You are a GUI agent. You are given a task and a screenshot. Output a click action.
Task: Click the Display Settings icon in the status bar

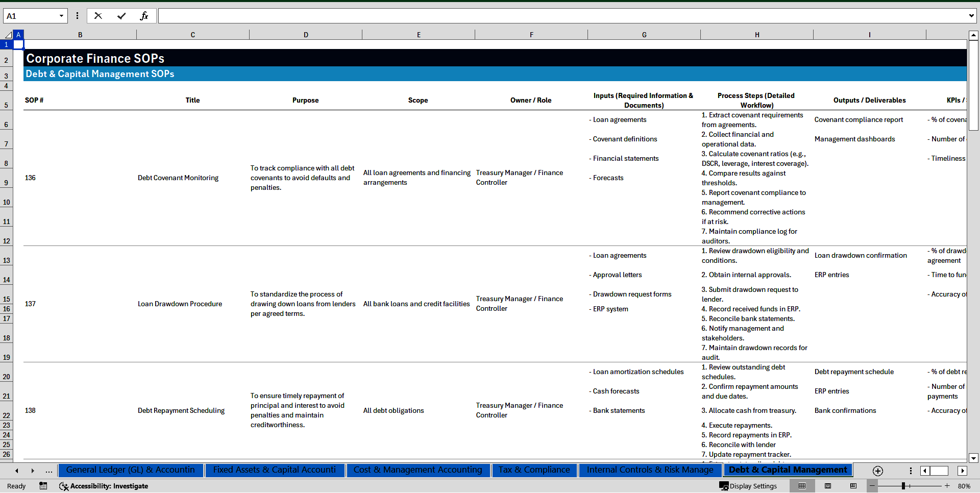tap(724, 486)
